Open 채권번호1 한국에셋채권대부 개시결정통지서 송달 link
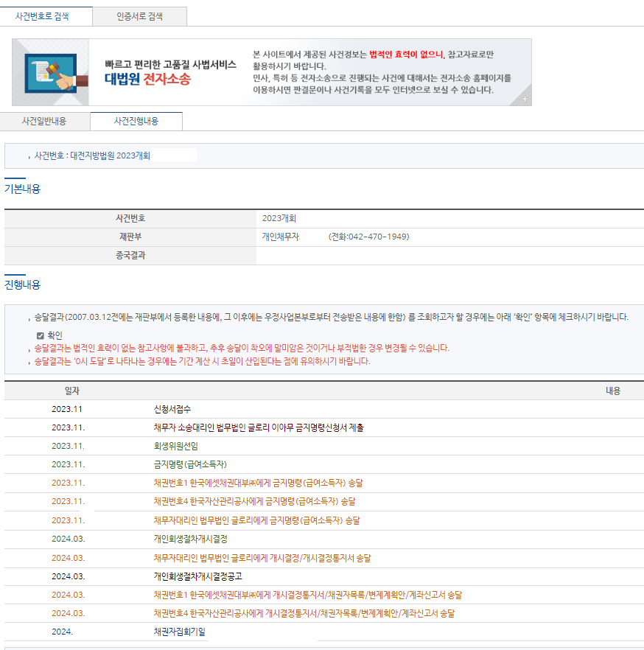Screen dimensions: 644x650 click(x=307, y=595)
